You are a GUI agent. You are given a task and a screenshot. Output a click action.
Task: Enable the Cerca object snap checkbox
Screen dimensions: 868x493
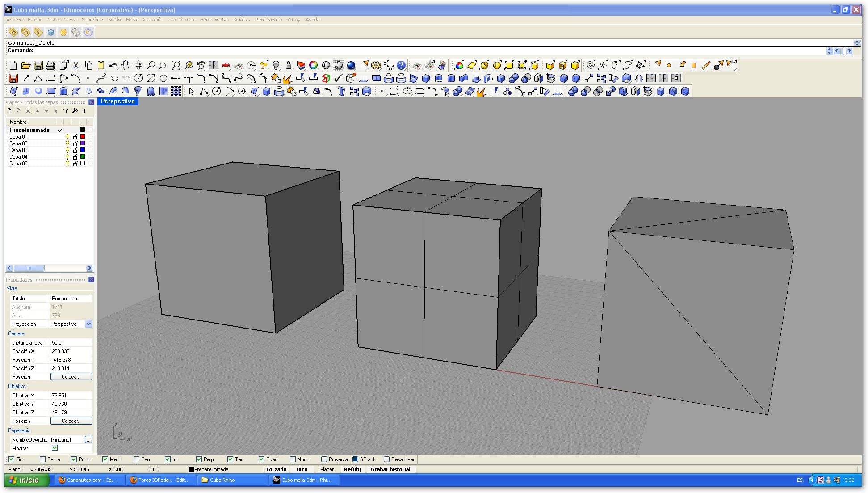pyautogui.click(x=43, y=459)
